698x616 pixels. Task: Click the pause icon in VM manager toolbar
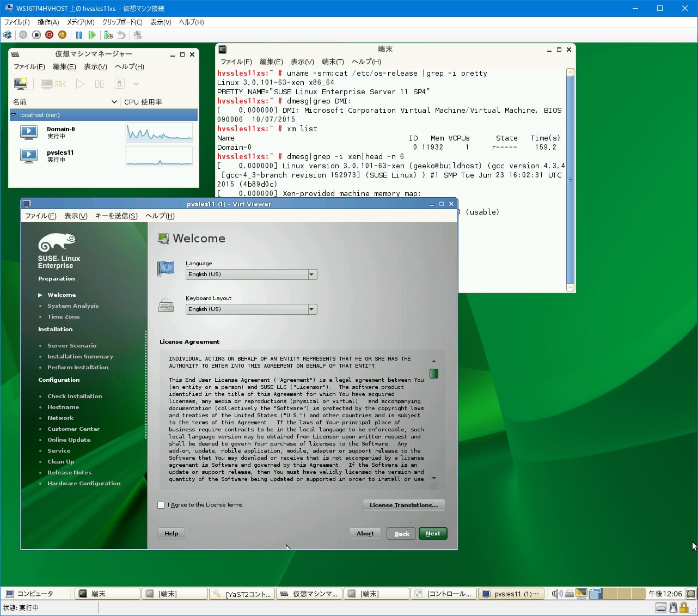coord(99,84)
